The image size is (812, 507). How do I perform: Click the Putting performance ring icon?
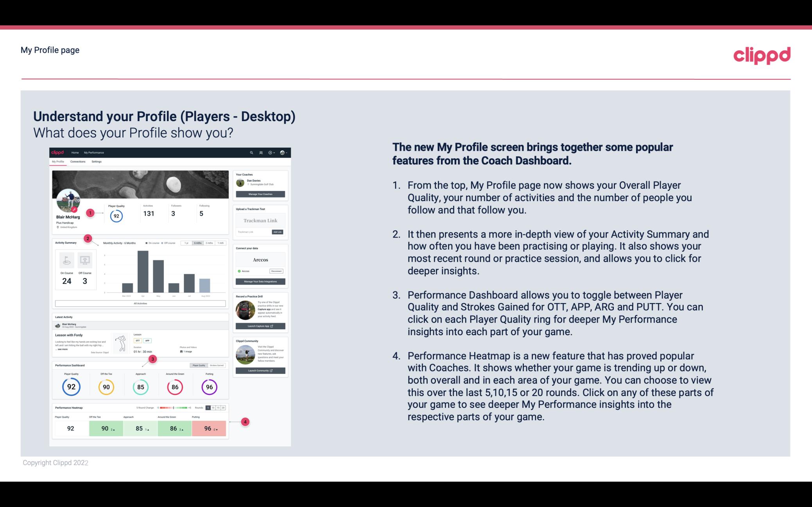click(x=209, y=387)
